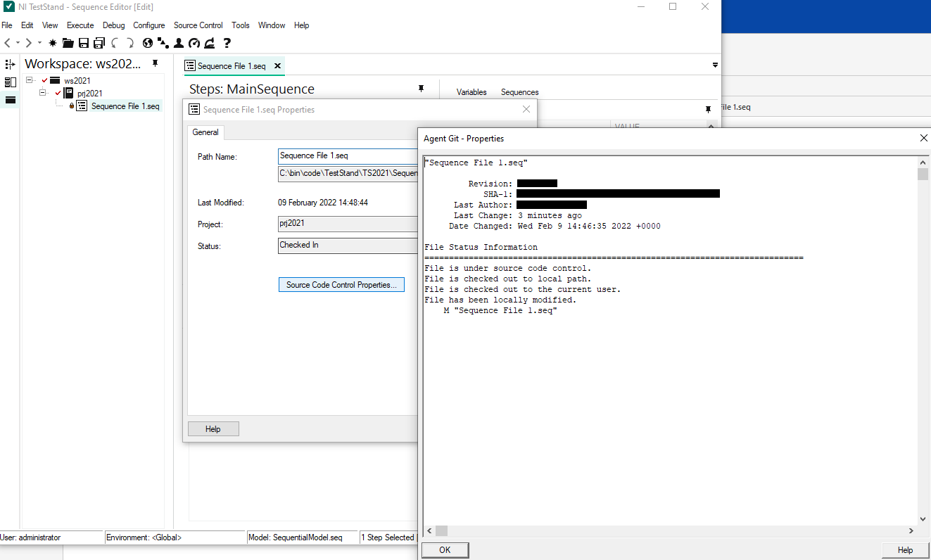
Task: Click the user login person icon
Action: [179, 43]
